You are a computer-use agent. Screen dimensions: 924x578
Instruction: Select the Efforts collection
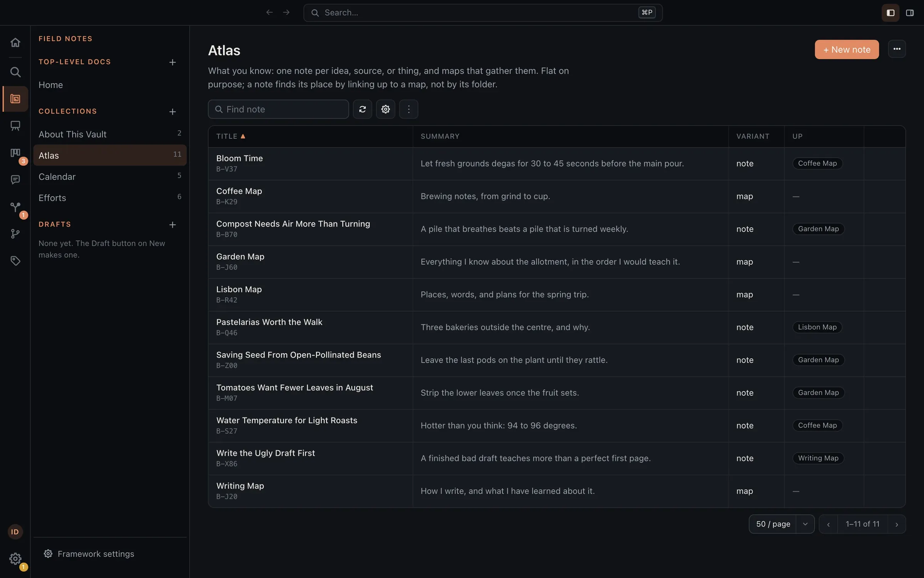coord(110,198)
